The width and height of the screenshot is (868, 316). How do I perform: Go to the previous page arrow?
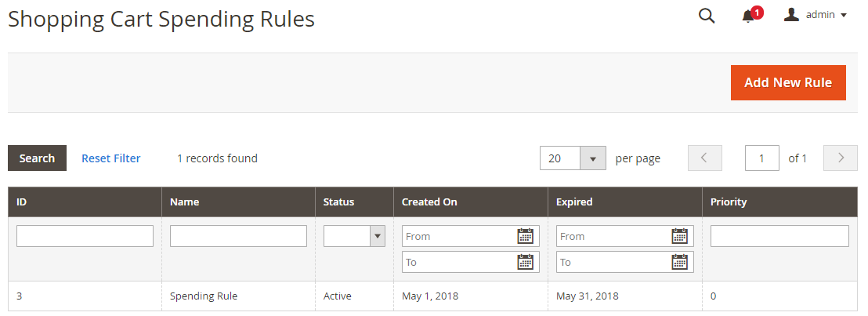click(704, 158)
